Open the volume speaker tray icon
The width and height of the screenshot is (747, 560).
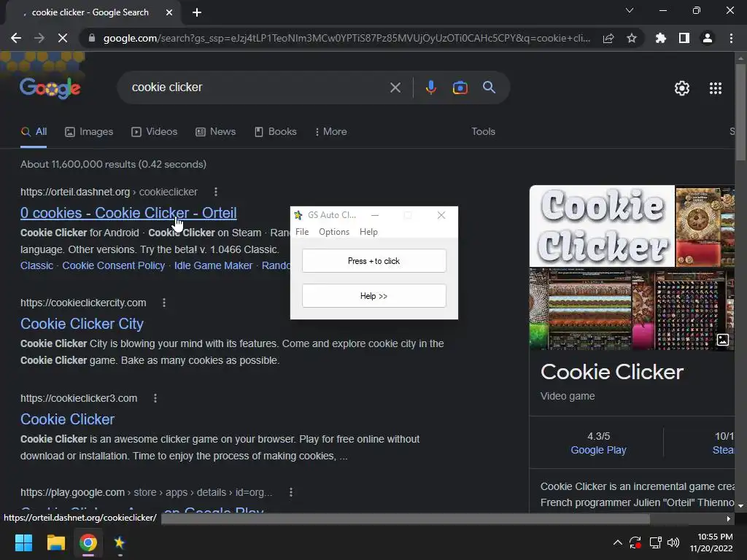pos(673,542)
